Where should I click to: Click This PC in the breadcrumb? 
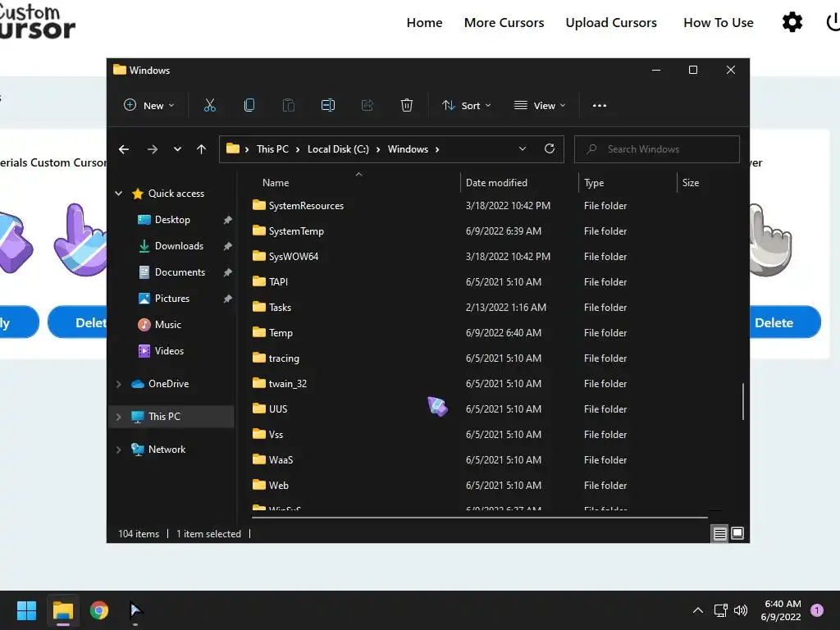272,149
